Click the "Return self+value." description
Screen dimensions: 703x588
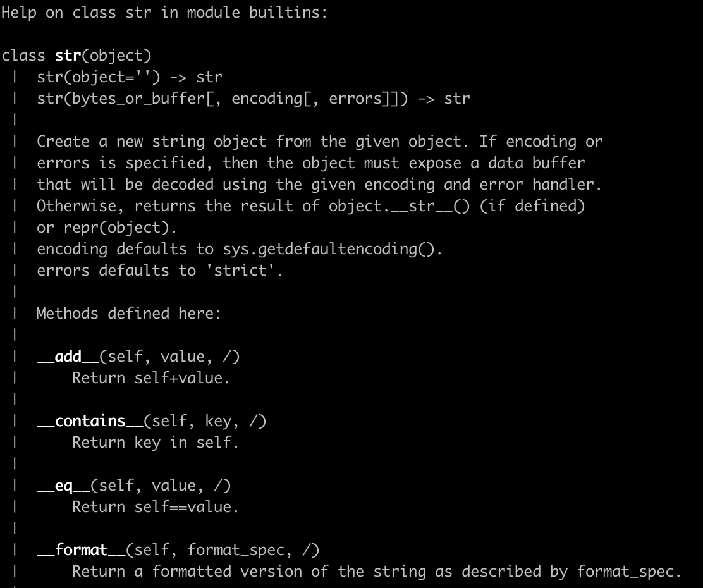pyautogui.click(x=151, y=378)
